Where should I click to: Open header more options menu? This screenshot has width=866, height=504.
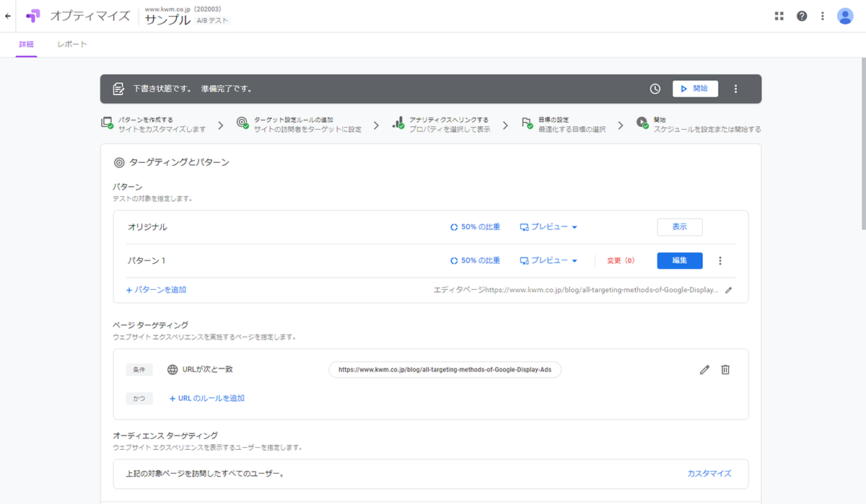pos(823,16)
